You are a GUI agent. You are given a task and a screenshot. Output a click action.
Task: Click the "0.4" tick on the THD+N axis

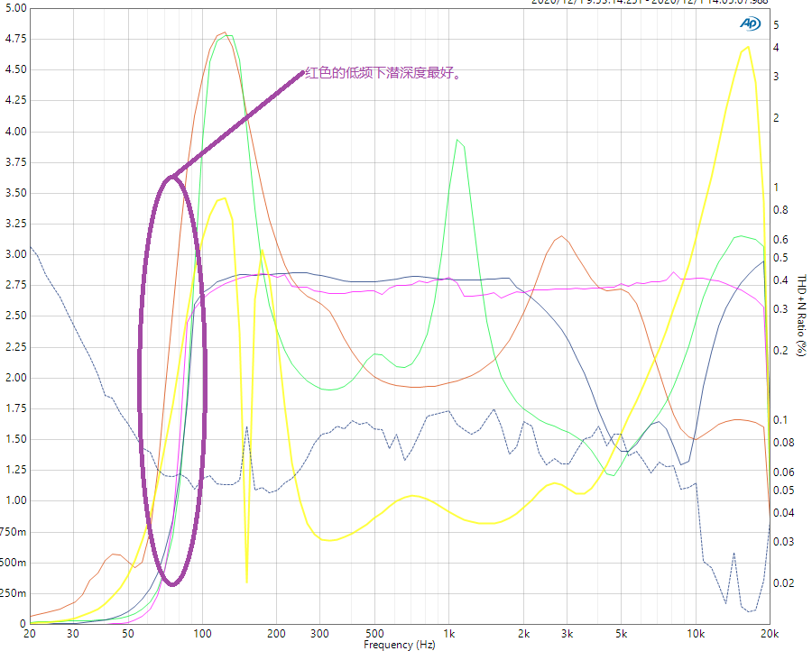(780, 280)
